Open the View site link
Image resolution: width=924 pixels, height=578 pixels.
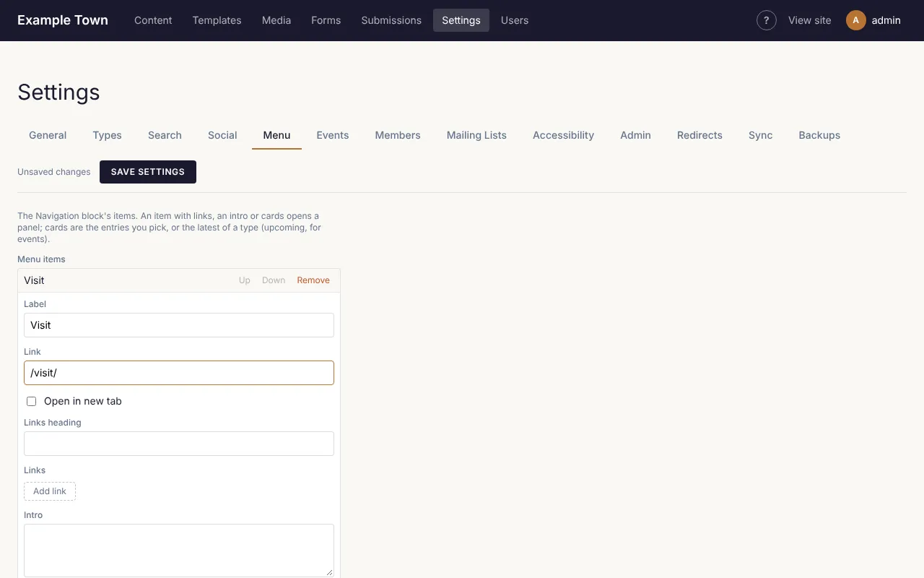810,20
